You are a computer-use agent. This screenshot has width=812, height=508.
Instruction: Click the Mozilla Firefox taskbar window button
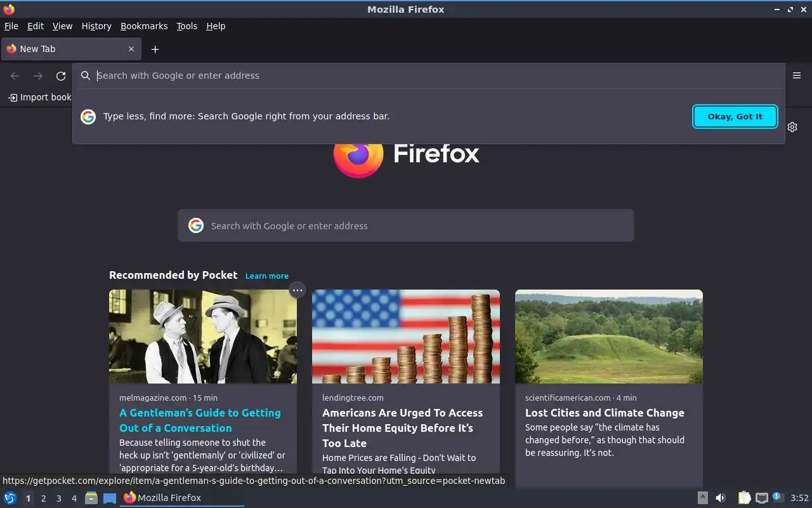[x=182, y=498]
